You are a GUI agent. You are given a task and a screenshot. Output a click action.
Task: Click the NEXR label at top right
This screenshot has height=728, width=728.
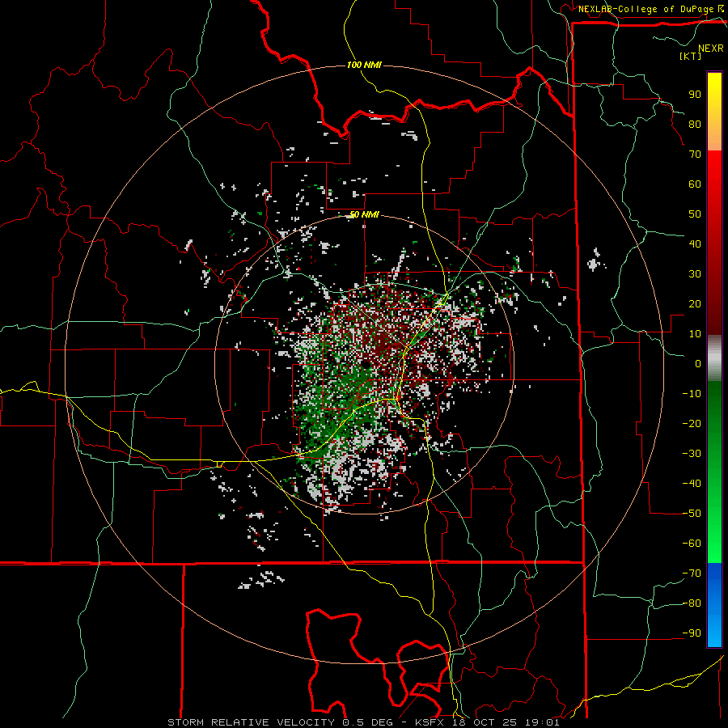click(x=711, y=49)
